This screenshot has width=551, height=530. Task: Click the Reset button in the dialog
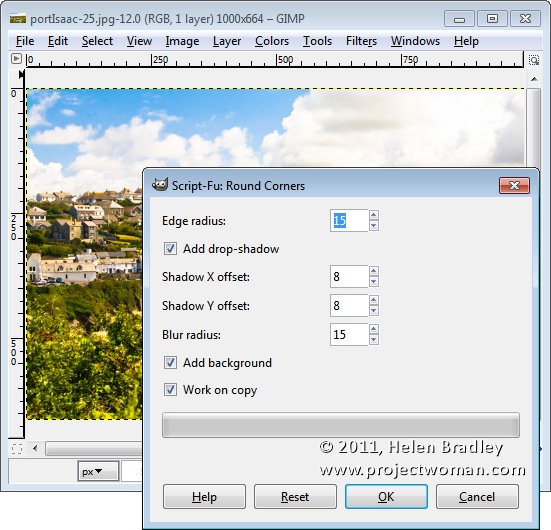(x=295, y=497)
